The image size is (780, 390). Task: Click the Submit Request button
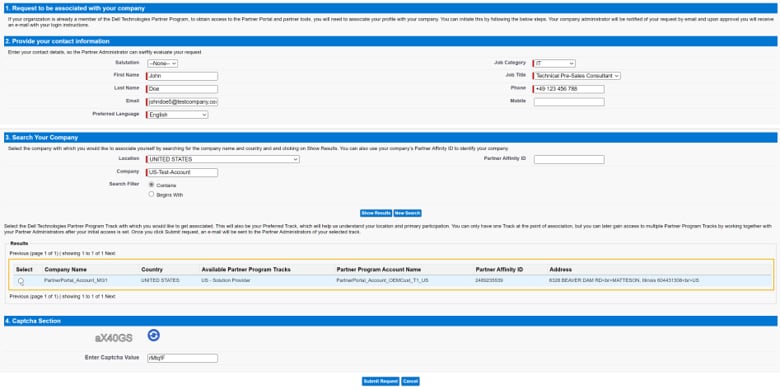tap(381, 381)
